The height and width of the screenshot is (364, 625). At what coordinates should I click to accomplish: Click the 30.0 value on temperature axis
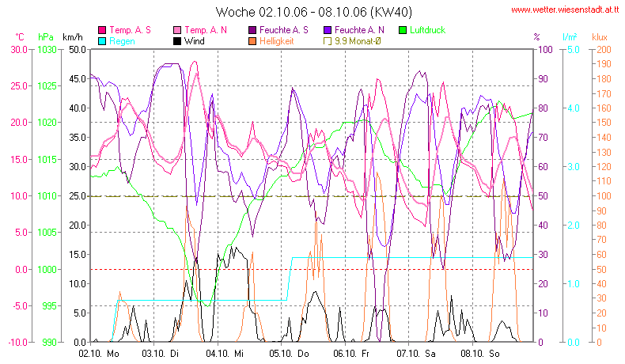tap(19, 50)
